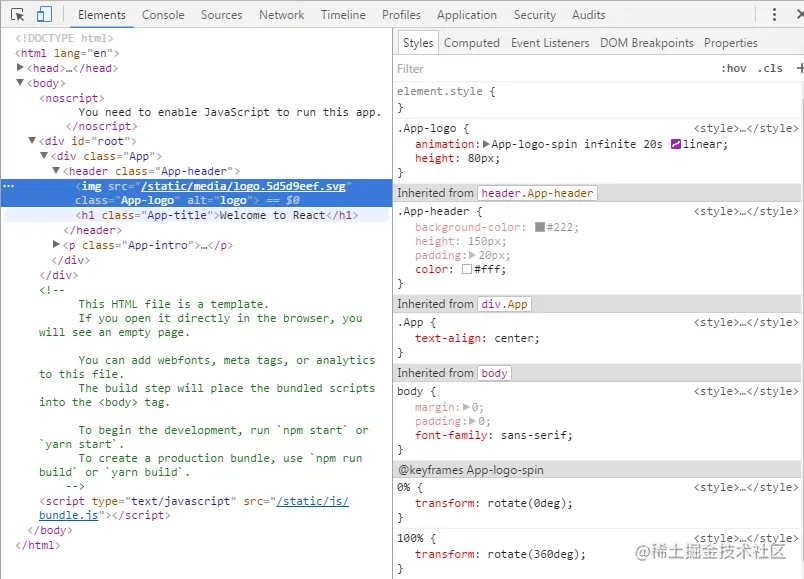Expand the head element node
804x579 pixels.
pyautogui.click(x=20, y=67)
